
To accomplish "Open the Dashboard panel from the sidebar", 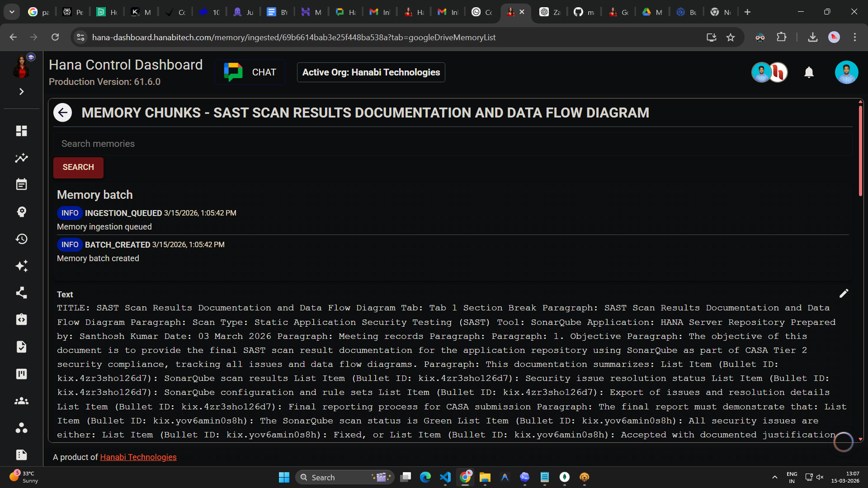I will click(21, 131).
